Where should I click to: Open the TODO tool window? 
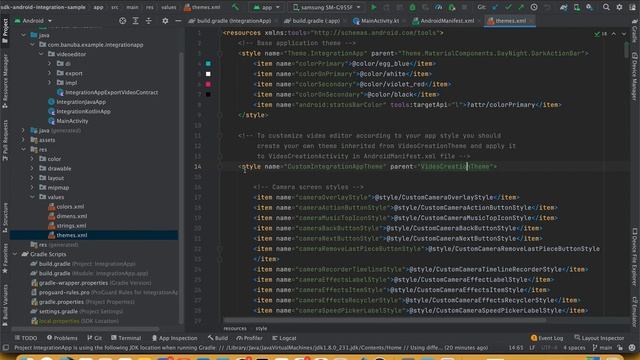[x=26, y=338]
